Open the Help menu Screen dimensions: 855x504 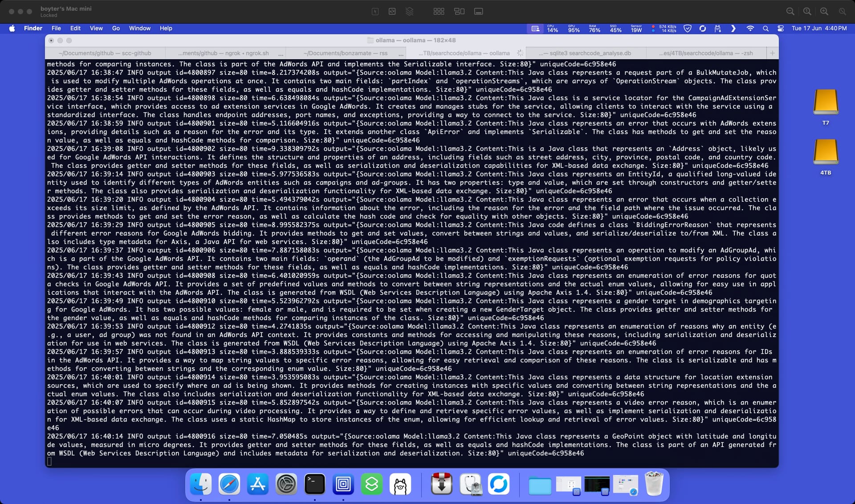click(x=166, y=28)
